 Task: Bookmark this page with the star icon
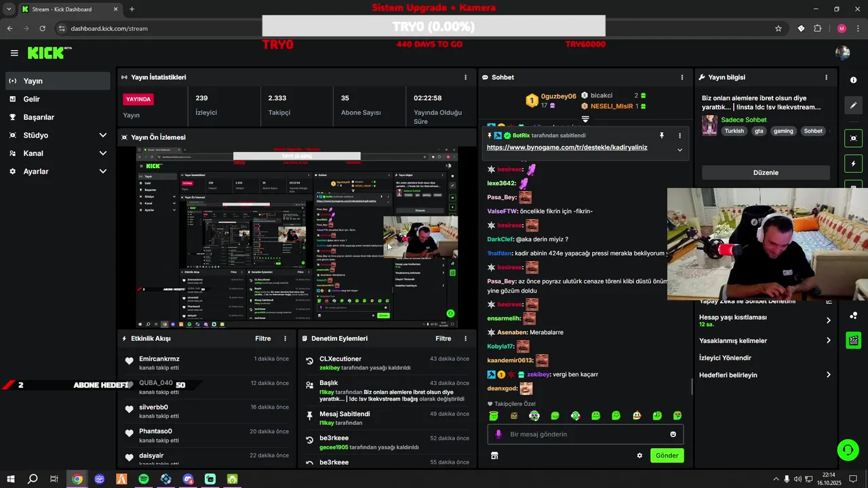coord(778,28)
